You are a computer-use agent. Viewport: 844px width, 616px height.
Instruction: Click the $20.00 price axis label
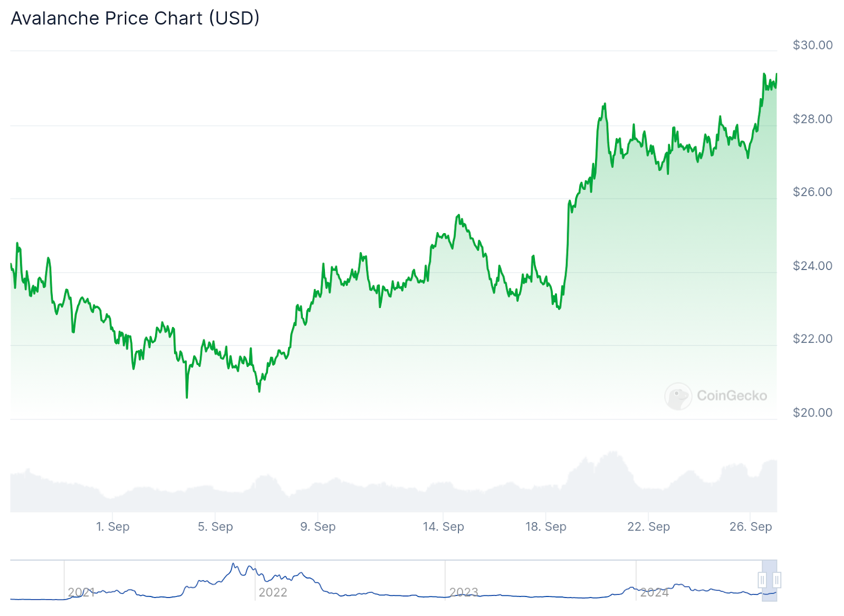click(x=812, y=412)
